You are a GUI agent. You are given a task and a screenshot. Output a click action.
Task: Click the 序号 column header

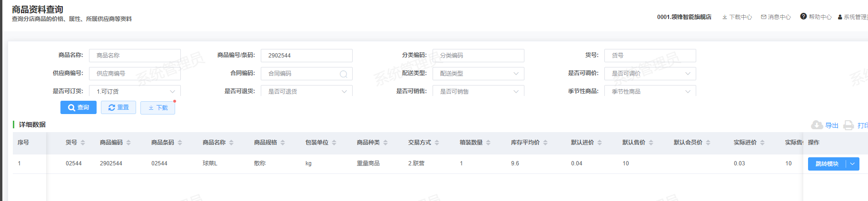click(23, 143)
